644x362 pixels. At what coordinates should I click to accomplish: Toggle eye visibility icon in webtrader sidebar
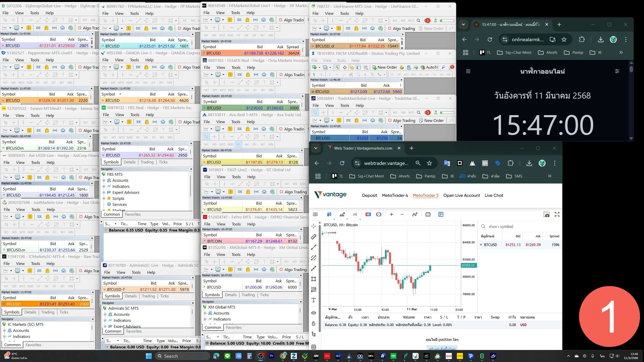(x=314, y=313)
